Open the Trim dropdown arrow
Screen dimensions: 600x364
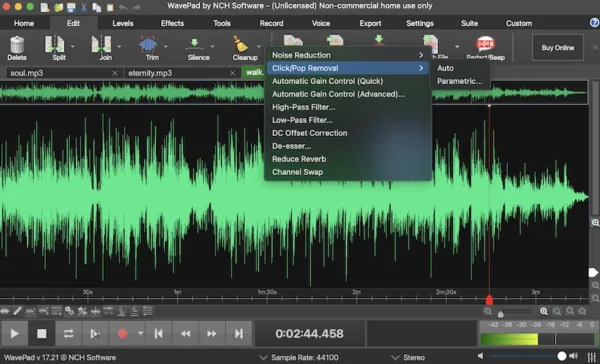pyautogui.click(x=166, y=47)
